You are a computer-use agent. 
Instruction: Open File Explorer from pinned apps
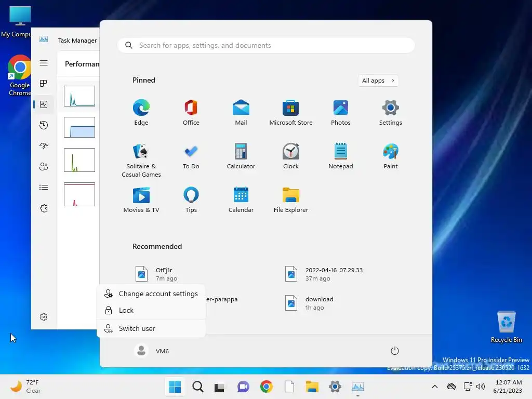(x=291, y=200)
